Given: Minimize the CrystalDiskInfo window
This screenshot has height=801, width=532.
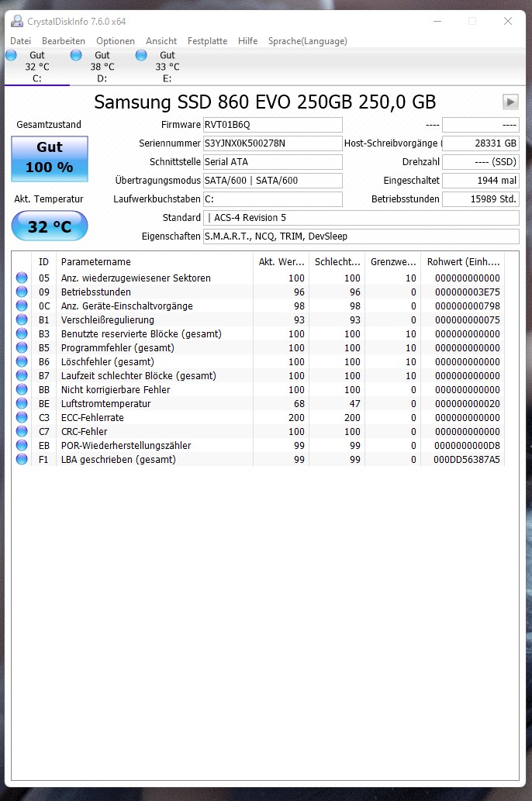Looking at the screenshot, I should [437, 21].
